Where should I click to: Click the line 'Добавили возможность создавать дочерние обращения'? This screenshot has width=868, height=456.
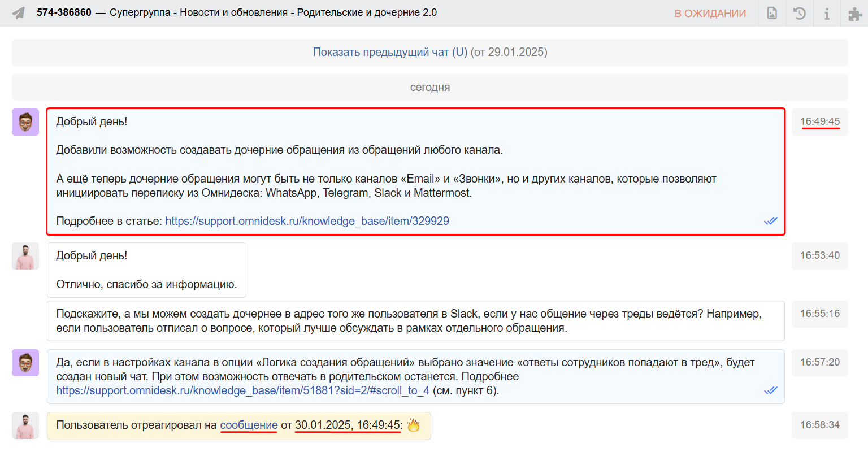click(279, 150)
